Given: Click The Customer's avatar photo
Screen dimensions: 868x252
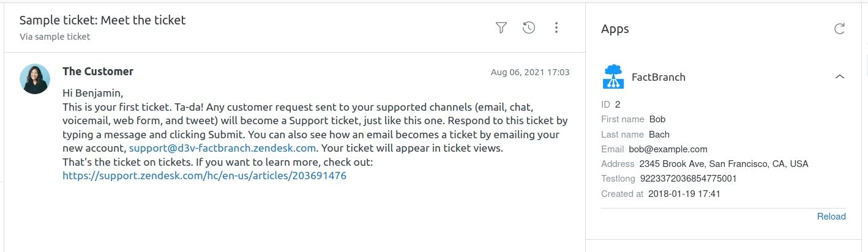Looking at the screenshot, I should (35, 79).
